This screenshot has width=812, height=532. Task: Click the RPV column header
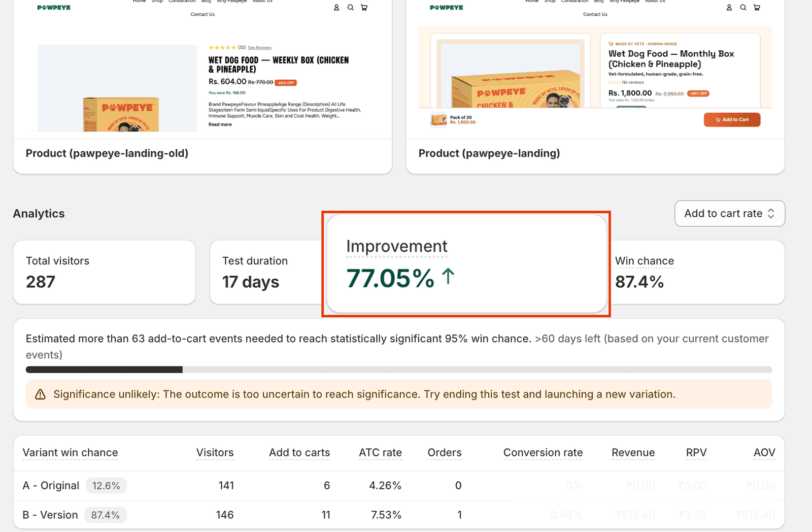(696, 452)
